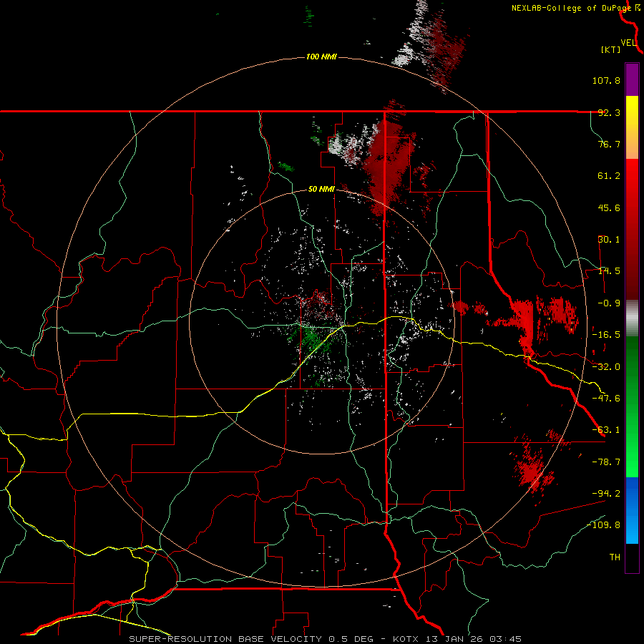Click the VEL legend title
Screen dimensions: 644x644
pos(628,43)
